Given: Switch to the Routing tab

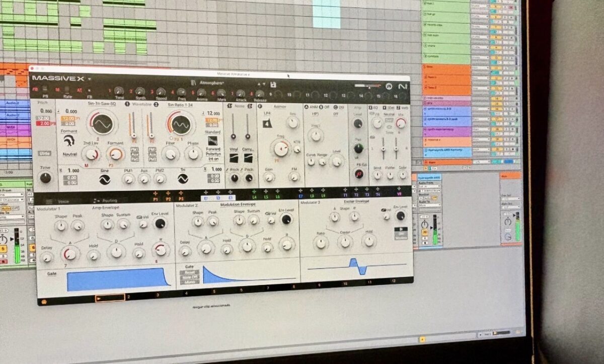Looking at the screenshot, I should click(x=107, y=200).
